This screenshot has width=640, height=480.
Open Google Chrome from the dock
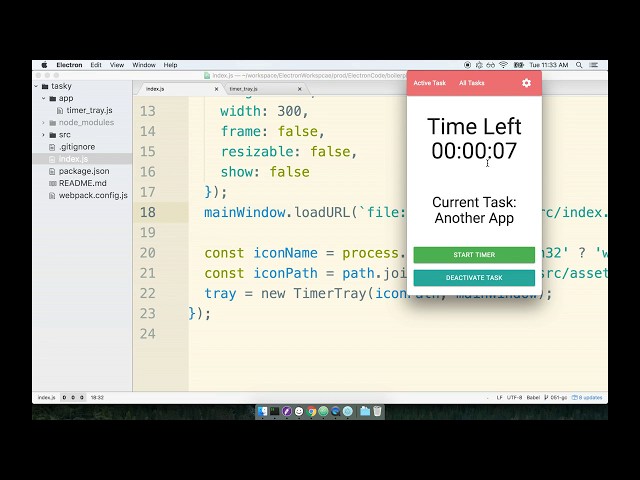pyautogui.click(x=311, y=411)
